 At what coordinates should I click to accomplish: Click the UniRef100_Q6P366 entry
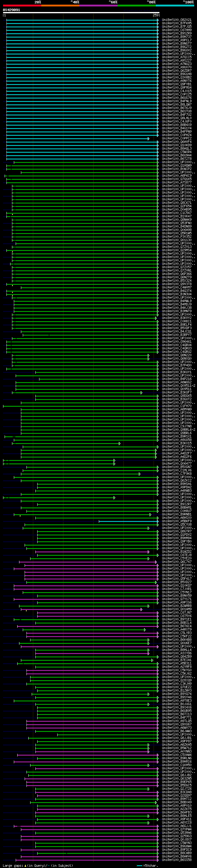click(177, 274)
